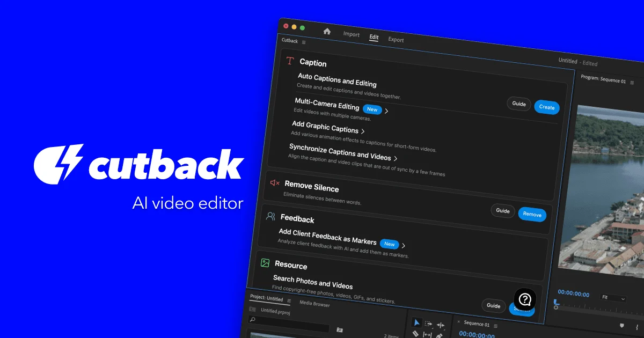Open the Media Browser tab
The height and width of the screenshot is (338, 644).
[x=314, y=304]
